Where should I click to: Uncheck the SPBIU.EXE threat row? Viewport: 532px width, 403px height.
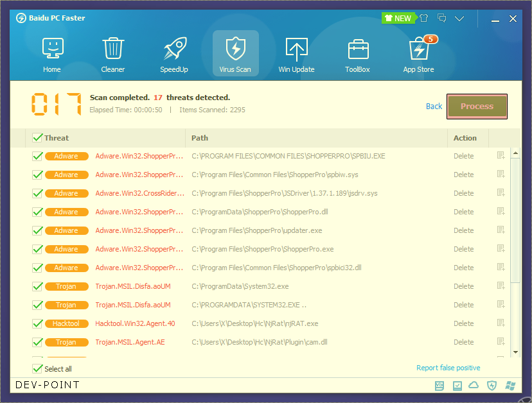point(37,156)
